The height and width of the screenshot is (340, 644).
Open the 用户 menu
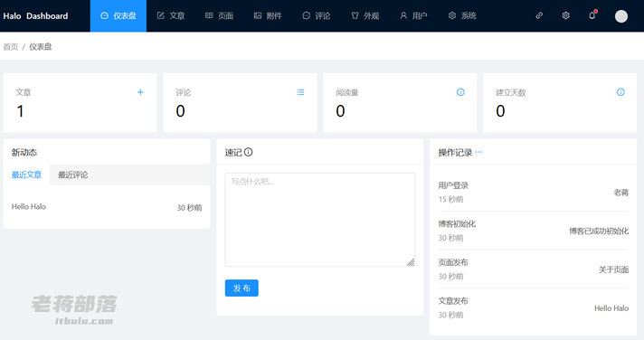413,15
